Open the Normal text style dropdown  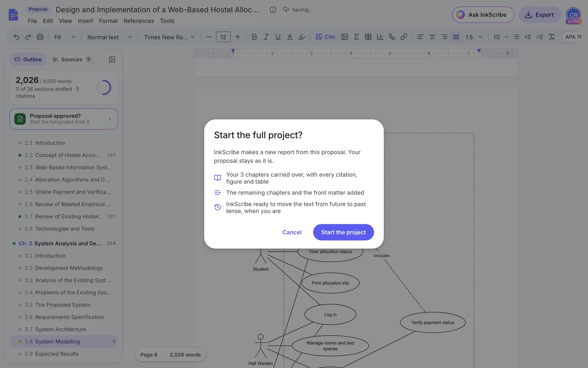[x=110, y=37]
